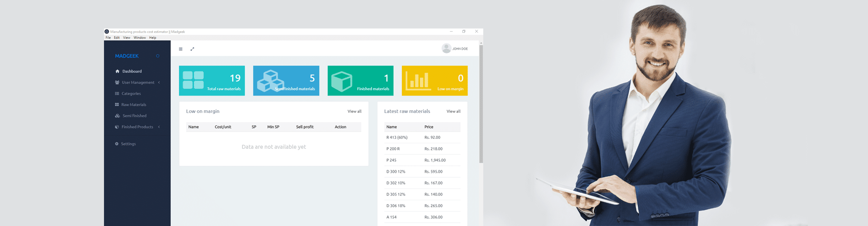This screenshot has width=868, height=226.
Task: Click the Categories list icon in sidebar
Action: coord(117,94)
